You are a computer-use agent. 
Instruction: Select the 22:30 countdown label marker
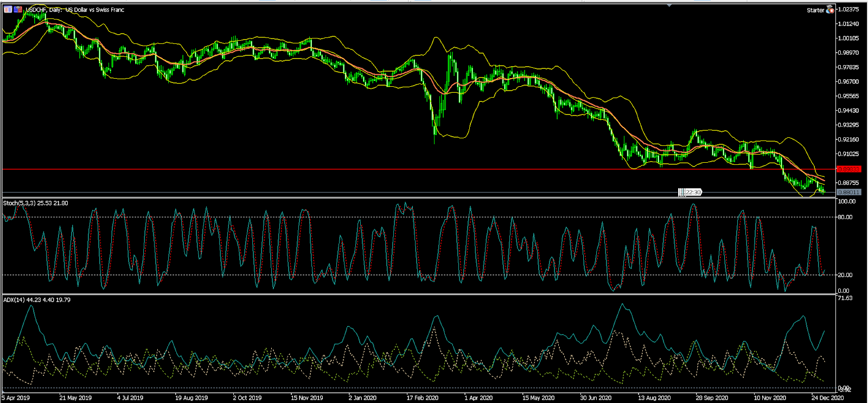(691, 192)
